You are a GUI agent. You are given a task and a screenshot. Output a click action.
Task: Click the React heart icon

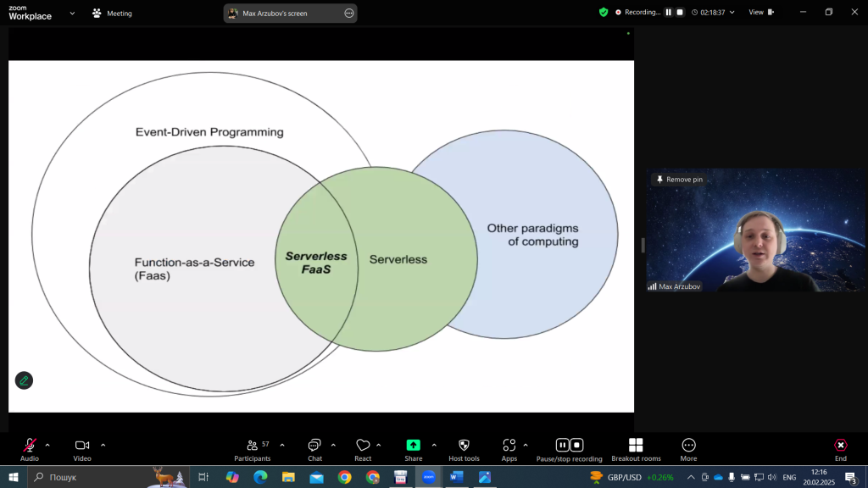pos(363,446)
